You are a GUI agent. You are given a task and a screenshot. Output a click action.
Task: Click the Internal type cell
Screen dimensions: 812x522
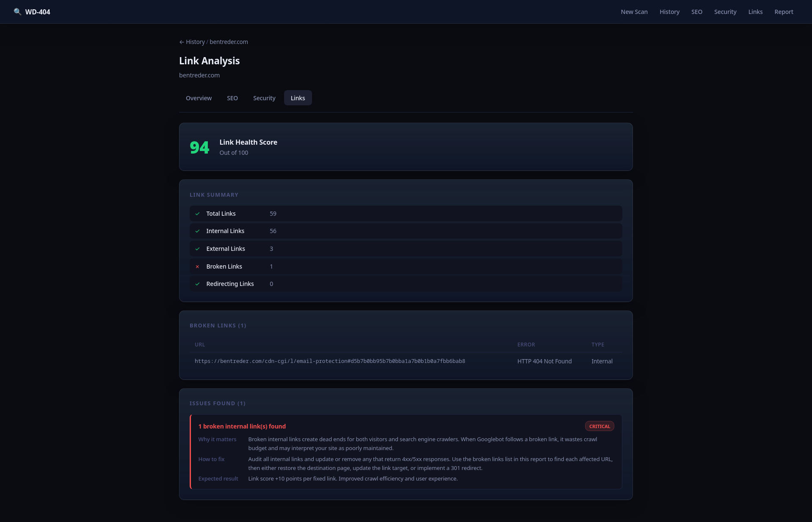pos(602,361)
